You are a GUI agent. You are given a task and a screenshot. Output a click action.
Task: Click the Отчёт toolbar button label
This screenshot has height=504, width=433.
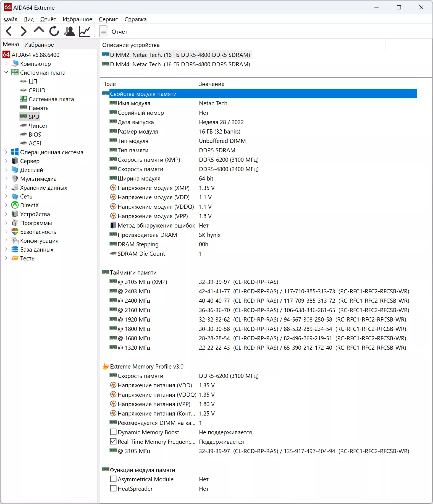pyautogui.click(x=119, y=32)
